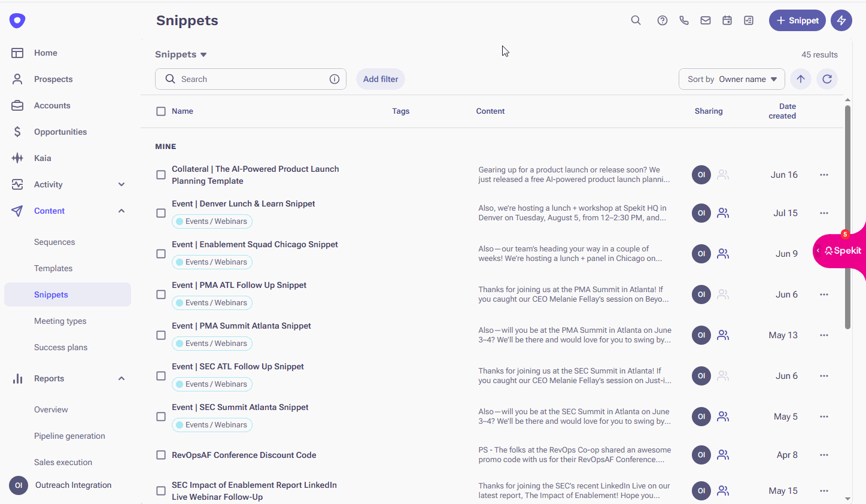Refresh the snippets list
Screen dimensions: 866x504
pos(827,79)
